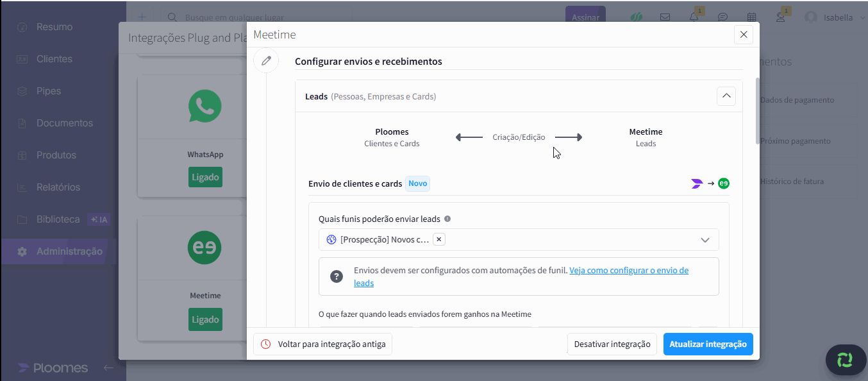The height and width of the screenshot is (381, 868).
Task: Click the green Meetime integration logo
Action: pos(205,248)
